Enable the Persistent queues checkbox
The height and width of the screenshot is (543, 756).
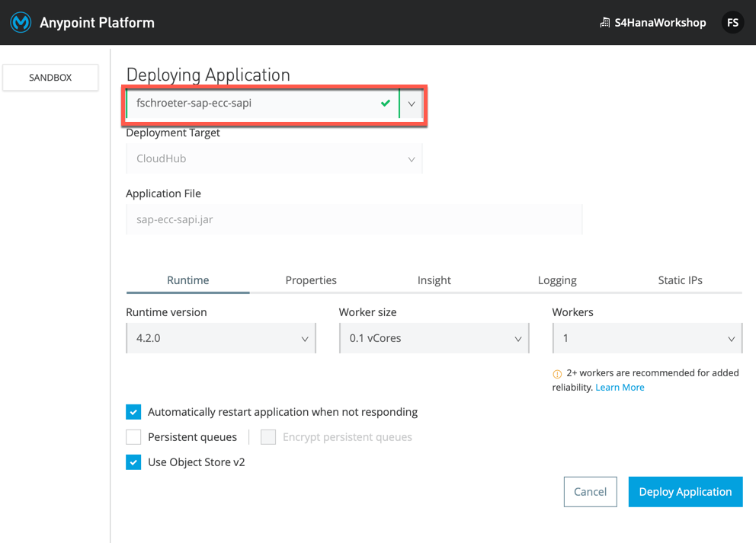click(x=133, y=436)
